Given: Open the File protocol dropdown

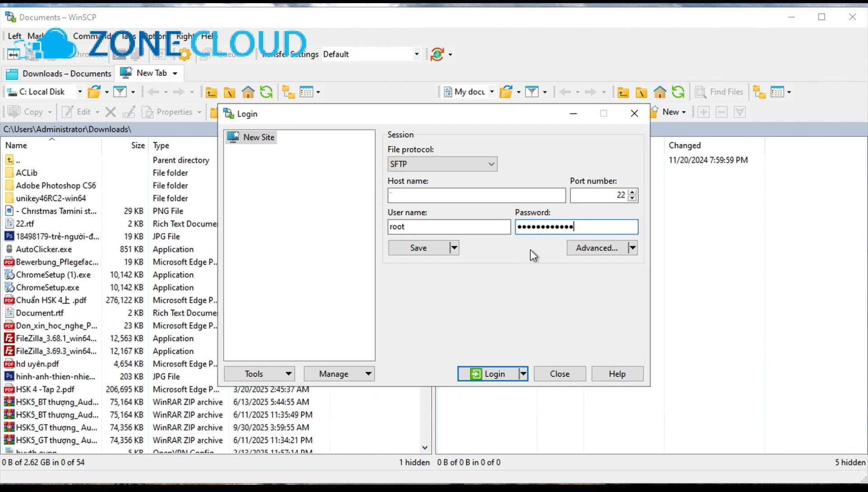Looking at the screenshot, I should (442, 164).
